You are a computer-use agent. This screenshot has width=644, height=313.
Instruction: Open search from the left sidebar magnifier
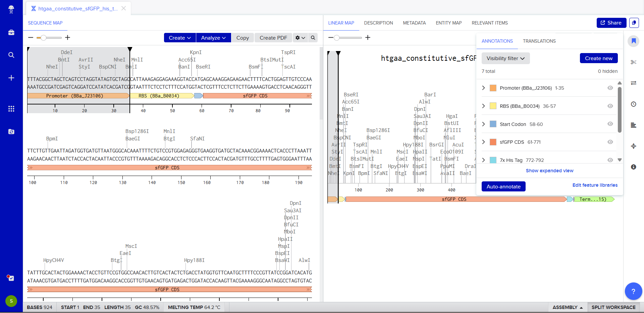coord(11,55)
